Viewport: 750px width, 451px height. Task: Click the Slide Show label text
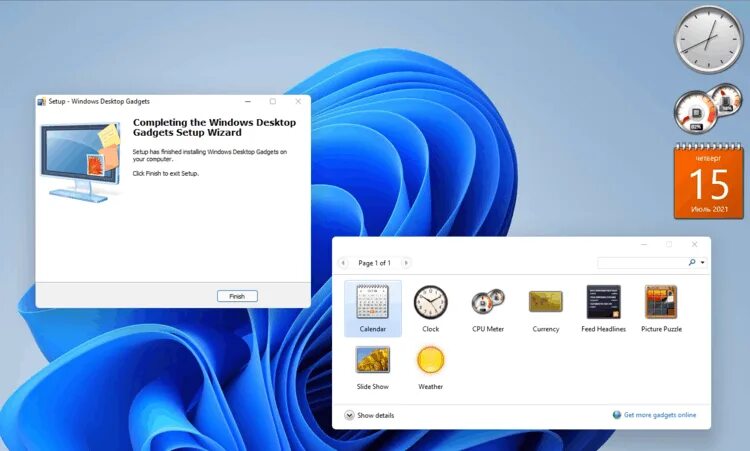click(373, 386)
